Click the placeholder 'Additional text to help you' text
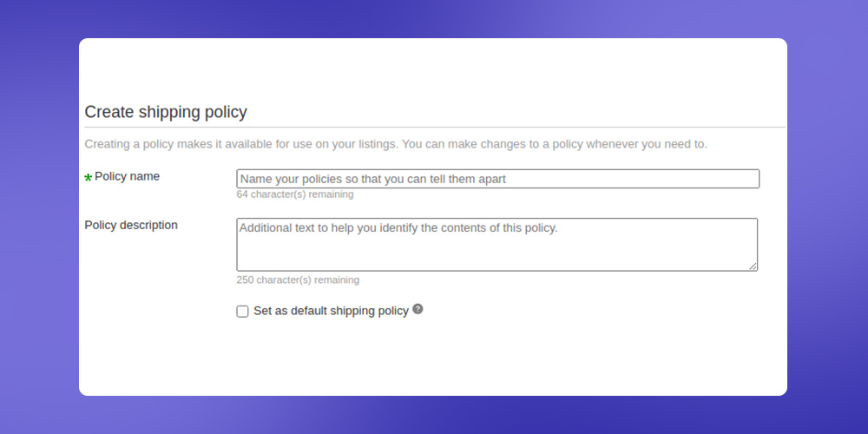 point(308,228)
